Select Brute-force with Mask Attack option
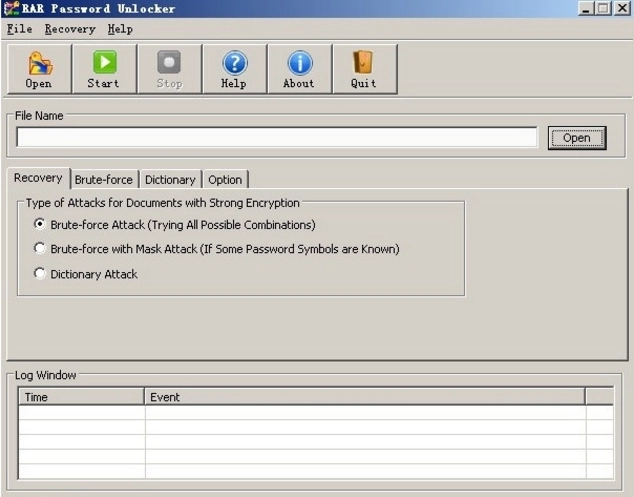Image resolution: width=634 pixels, height=497 pixels. 40,249
